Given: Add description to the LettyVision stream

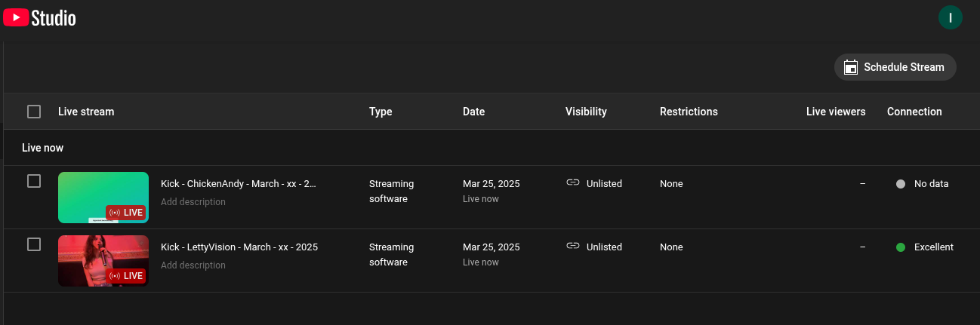Looking at the screenshot, I should tap(193, 265).
